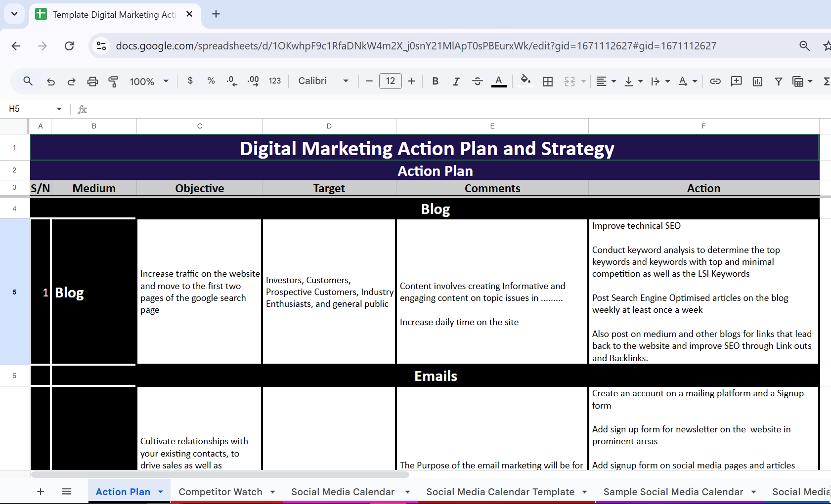Toggle strikethrough formatting
Image resolution: width=831 pixels, height=504 pixels.
coord(477,82)
